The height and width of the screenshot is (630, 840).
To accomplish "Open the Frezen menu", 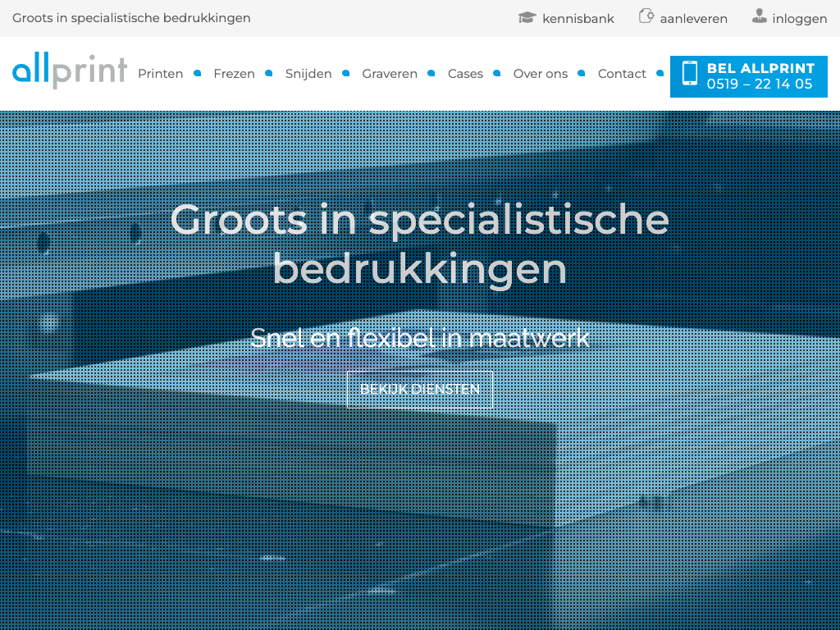I will click(x=234, y=74).
